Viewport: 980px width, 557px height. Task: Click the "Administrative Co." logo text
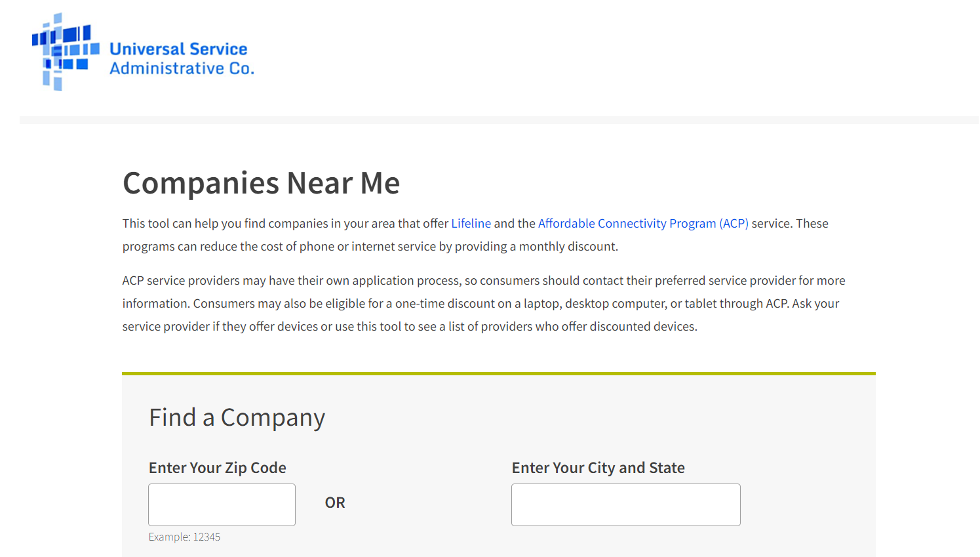[182, 68]
